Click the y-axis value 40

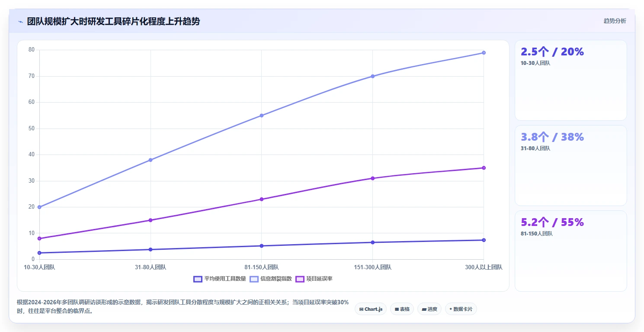(x=32, y=155)
